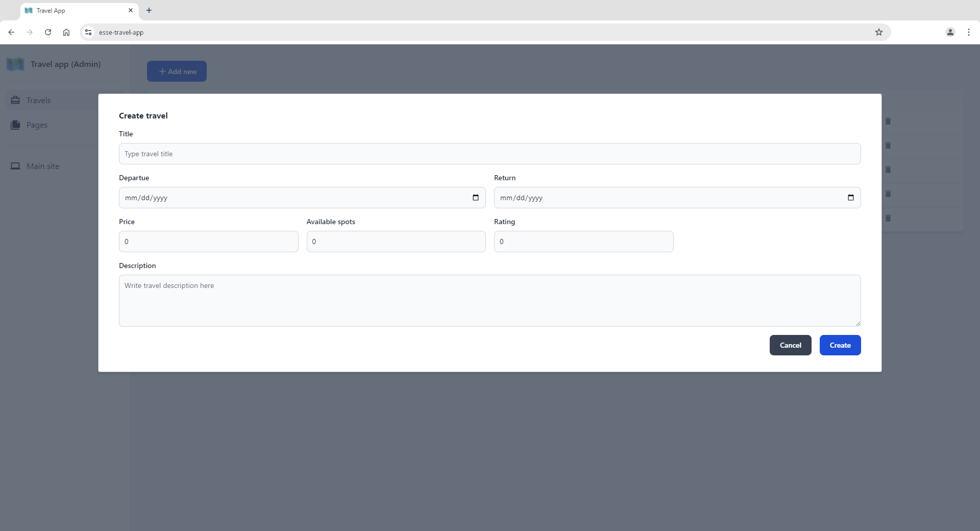
Task: Open the Return date calendar picker
Action: [x=850, y=198]
